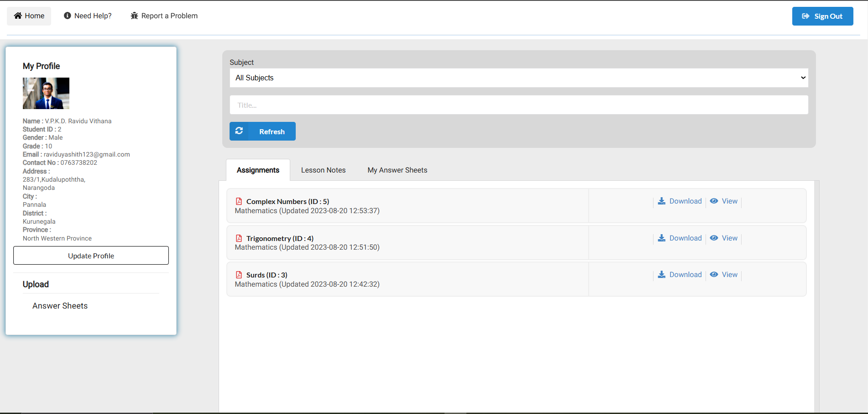
Task: Open the Answer Sheets upload link
Action: coord(60,306)
